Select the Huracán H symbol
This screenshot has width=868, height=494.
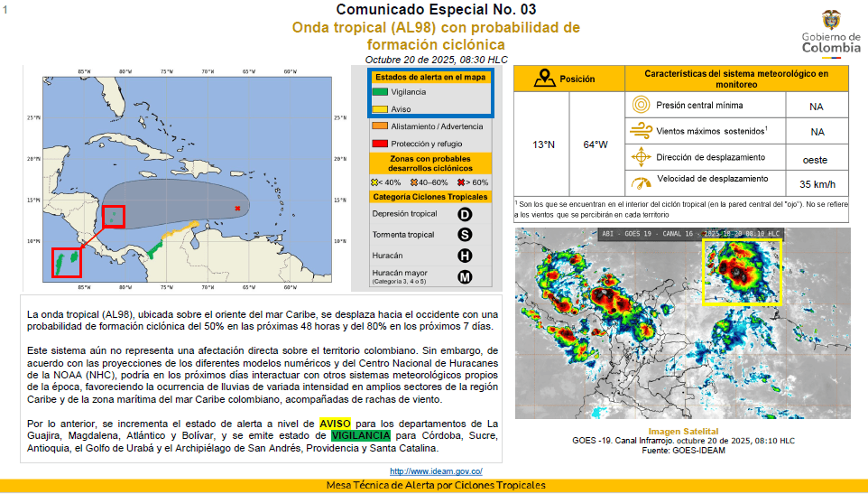(x=465, y=256)
